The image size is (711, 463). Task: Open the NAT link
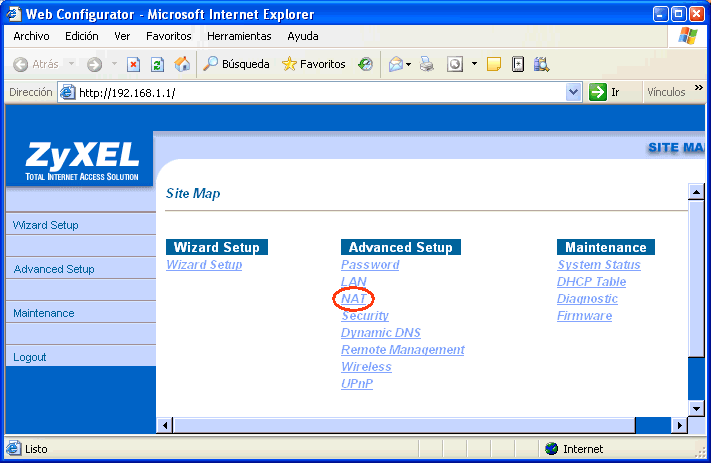[x=353, y=299]
